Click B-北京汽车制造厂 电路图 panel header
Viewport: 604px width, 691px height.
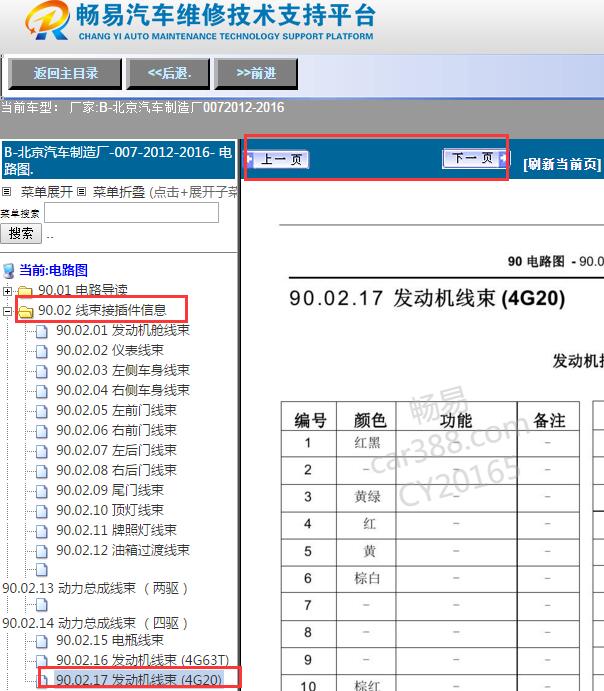[118, 160]
